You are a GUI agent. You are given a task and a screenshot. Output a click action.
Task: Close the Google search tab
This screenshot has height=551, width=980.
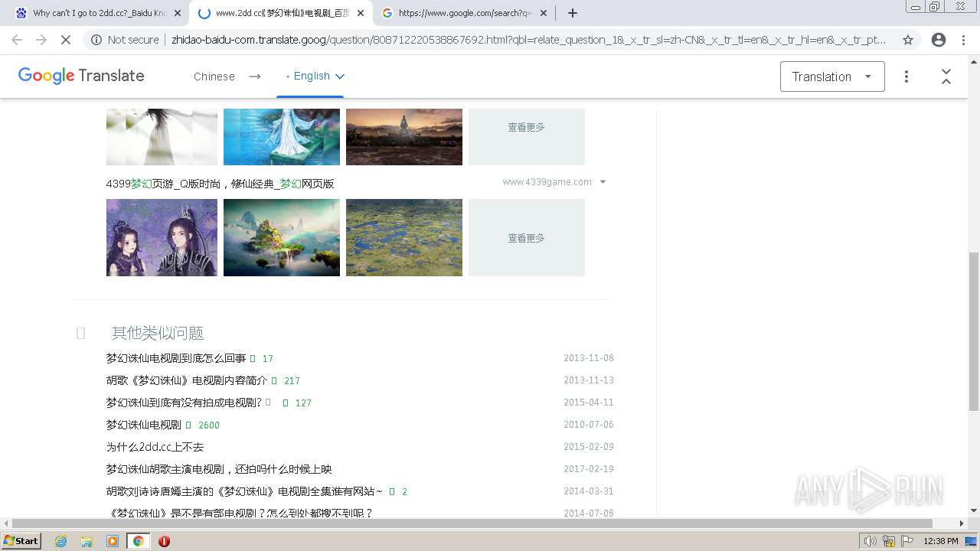click(x=544, y=13)
